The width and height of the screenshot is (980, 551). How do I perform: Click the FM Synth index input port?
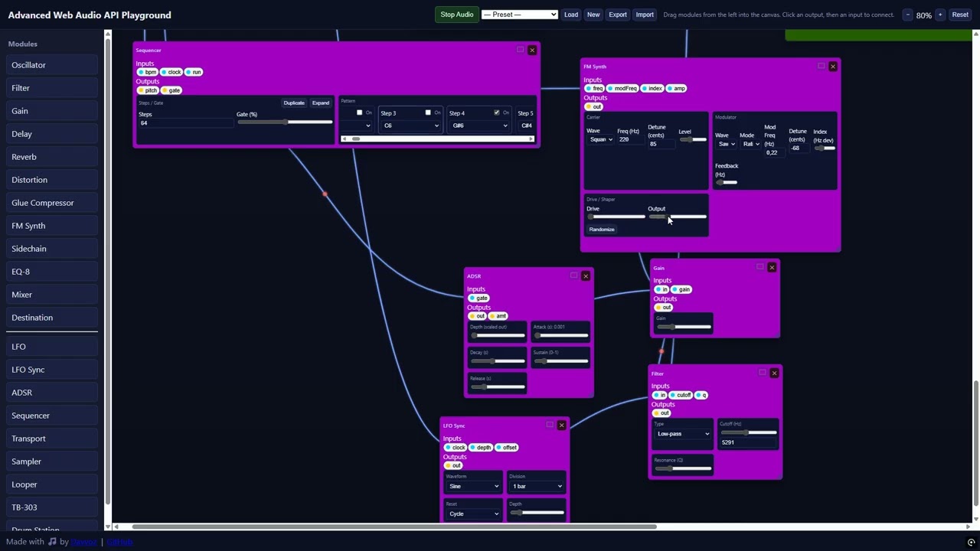coord(652,88)
